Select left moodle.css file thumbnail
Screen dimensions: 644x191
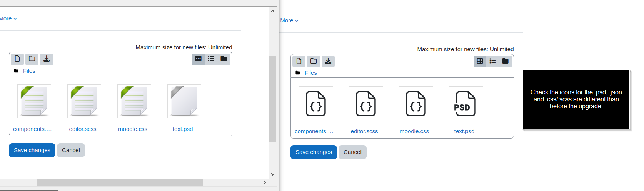tap(134, 101)
